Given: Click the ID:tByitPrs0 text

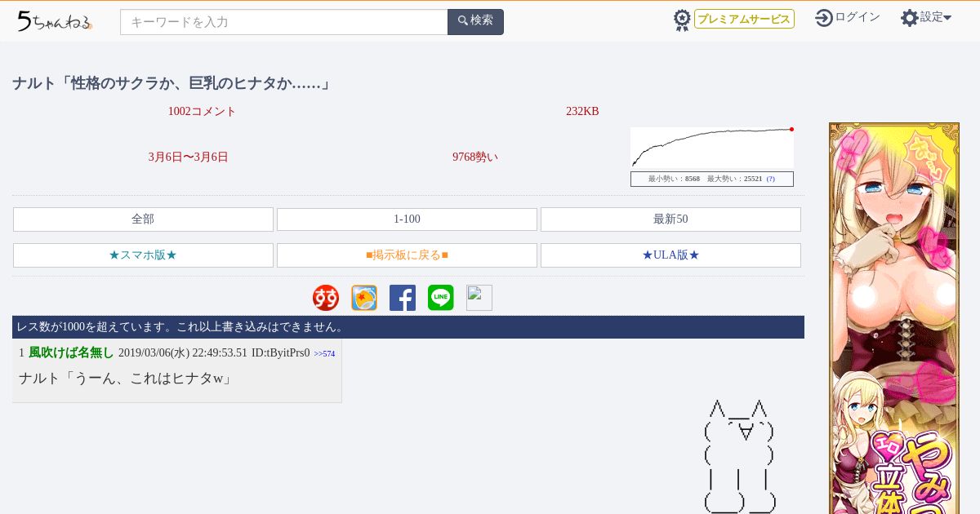Looking at the screenshot, I should pyautogui.click(x=280, y=353).
